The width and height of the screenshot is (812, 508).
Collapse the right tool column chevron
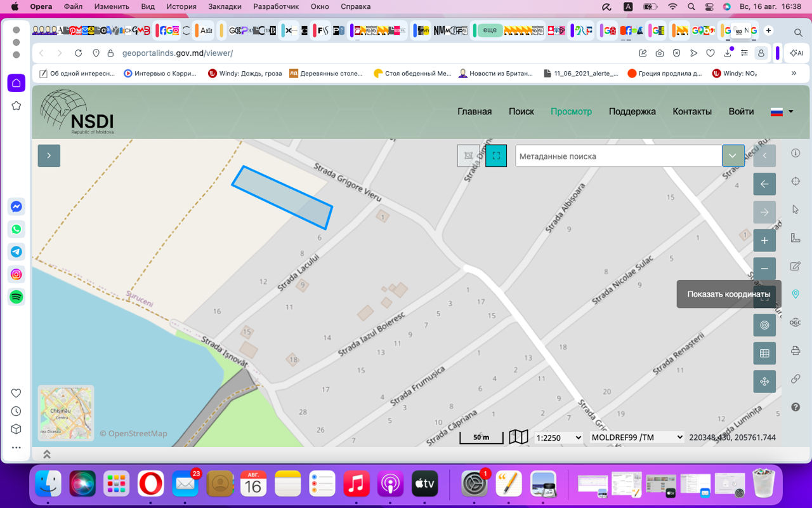click(x=764, y=156)
